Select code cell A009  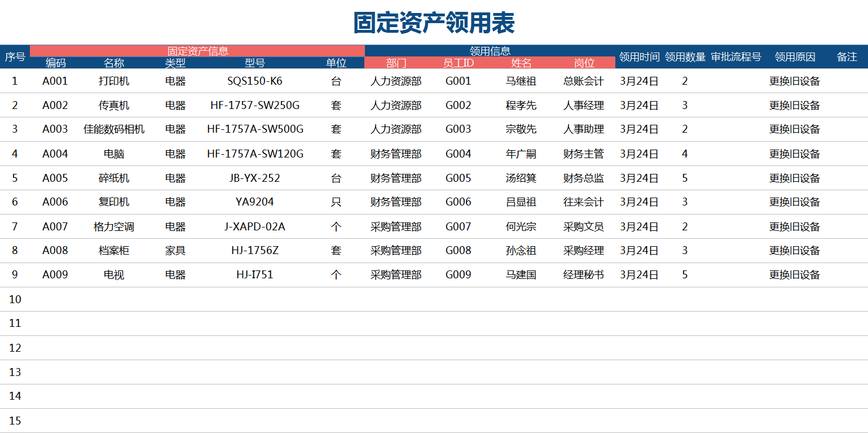point(55,274)
